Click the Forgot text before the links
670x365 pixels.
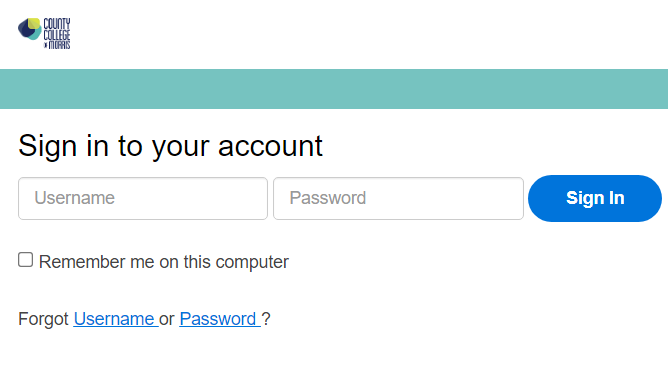point(43,319)
